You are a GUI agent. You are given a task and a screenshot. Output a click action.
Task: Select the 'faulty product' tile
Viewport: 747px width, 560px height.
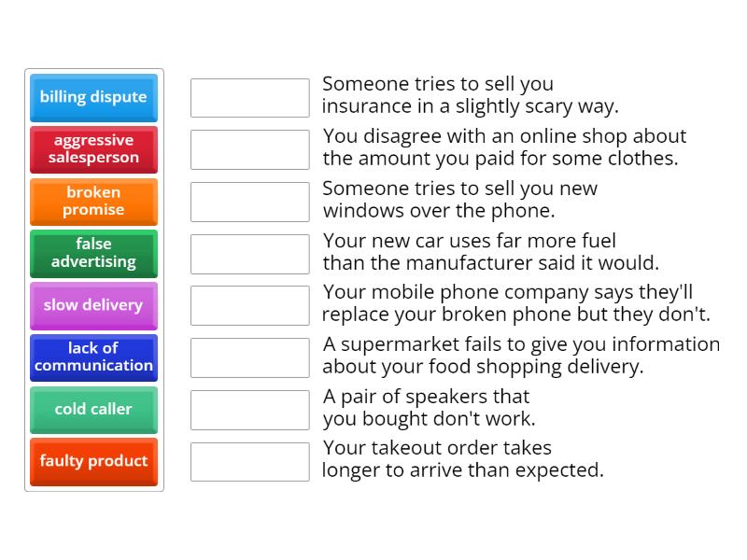coord(93,461)
